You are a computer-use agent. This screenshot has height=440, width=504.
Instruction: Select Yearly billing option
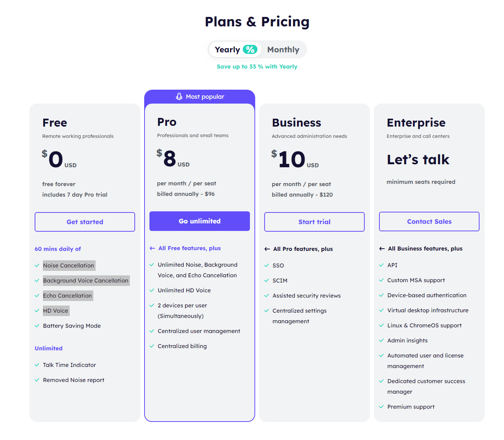(x=227, y=50)
